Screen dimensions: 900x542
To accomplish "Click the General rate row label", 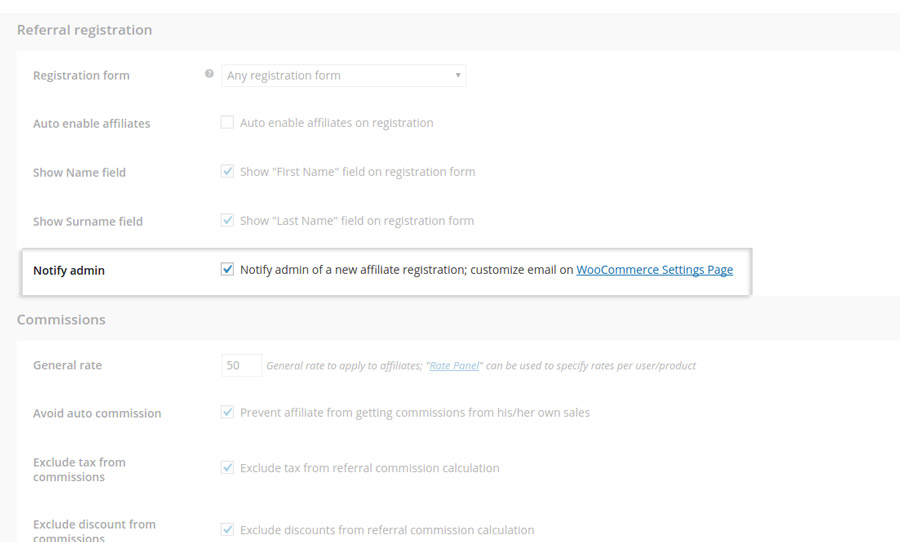I will click(x=67, y=366).
